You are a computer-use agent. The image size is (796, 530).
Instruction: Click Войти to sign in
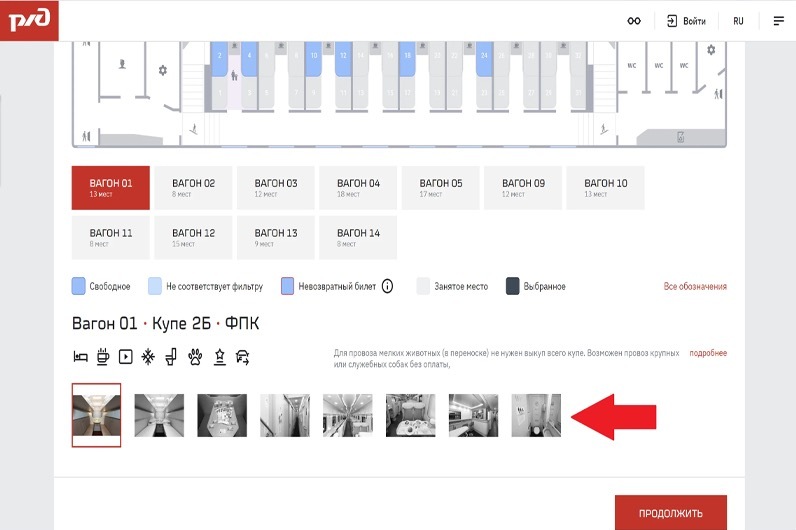coord(686,21)
